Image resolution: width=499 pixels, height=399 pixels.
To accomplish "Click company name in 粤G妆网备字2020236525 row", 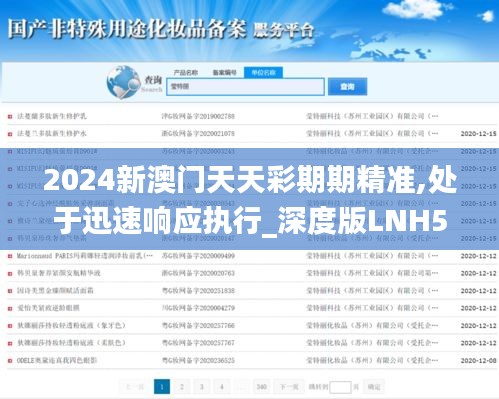I will [372, 360].
